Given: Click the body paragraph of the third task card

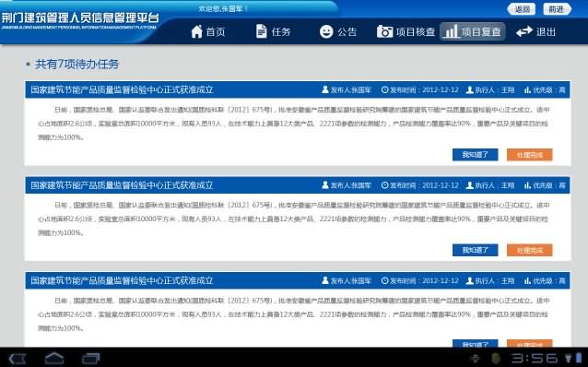Looking at the screenshot, I should pos(293,314).
